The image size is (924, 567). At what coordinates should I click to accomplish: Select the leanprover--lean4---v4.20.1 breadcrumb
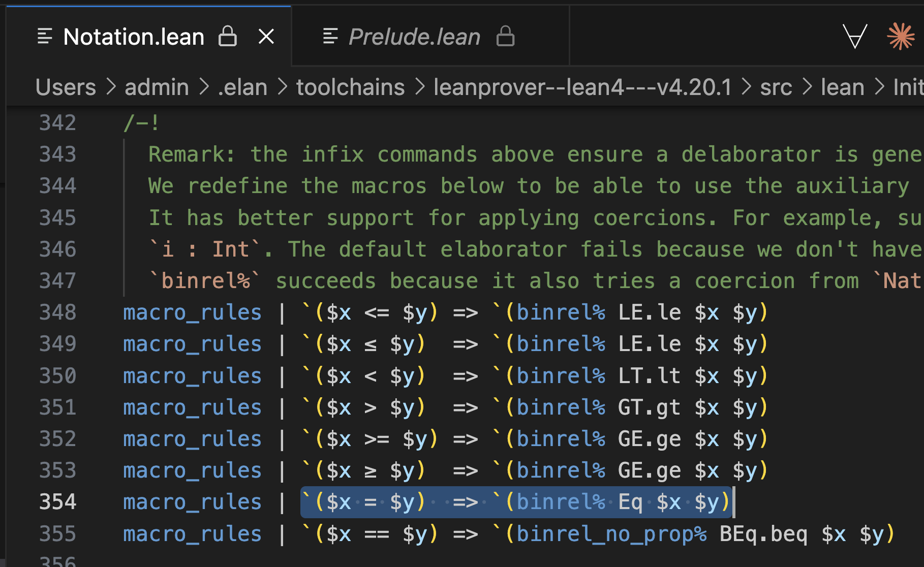[x=582, y=87]
